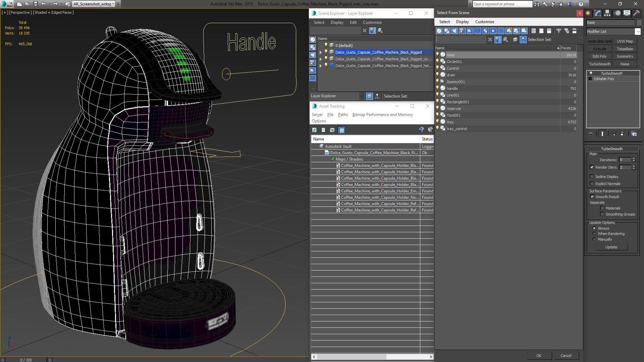
Task: Click Select None icon in Select From Scene
Action: pos(541,31)
